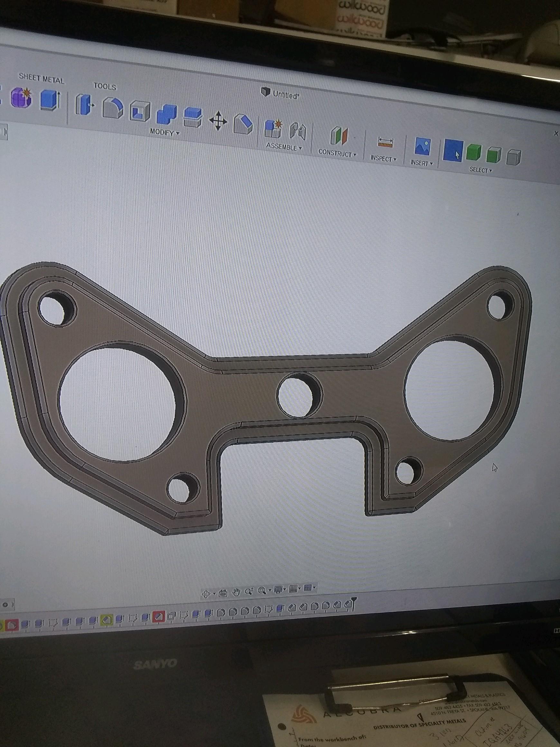Select the Measure ruler icon
Viewport: 560px width, 747px height.
tap(386, 142)
